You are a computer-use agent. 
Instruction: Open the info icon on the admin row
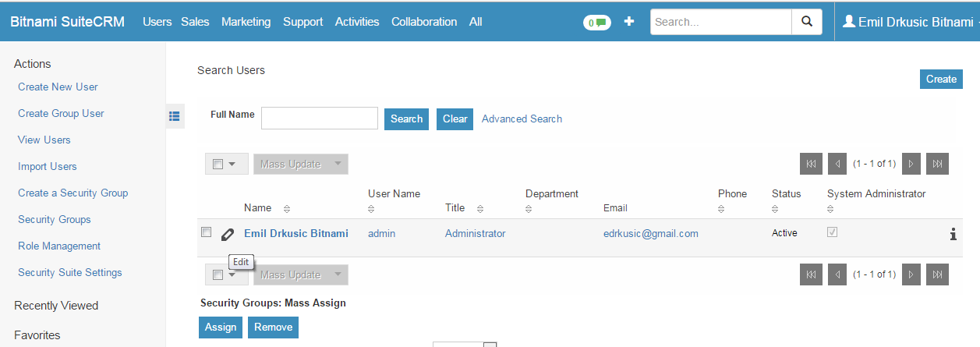coord(953,234)
